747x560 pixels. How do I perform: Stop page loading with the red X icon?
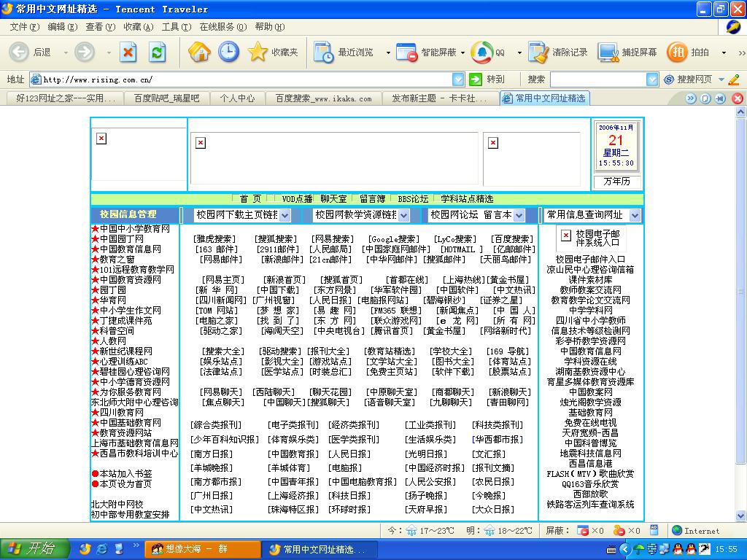click(x=128, y=52)
